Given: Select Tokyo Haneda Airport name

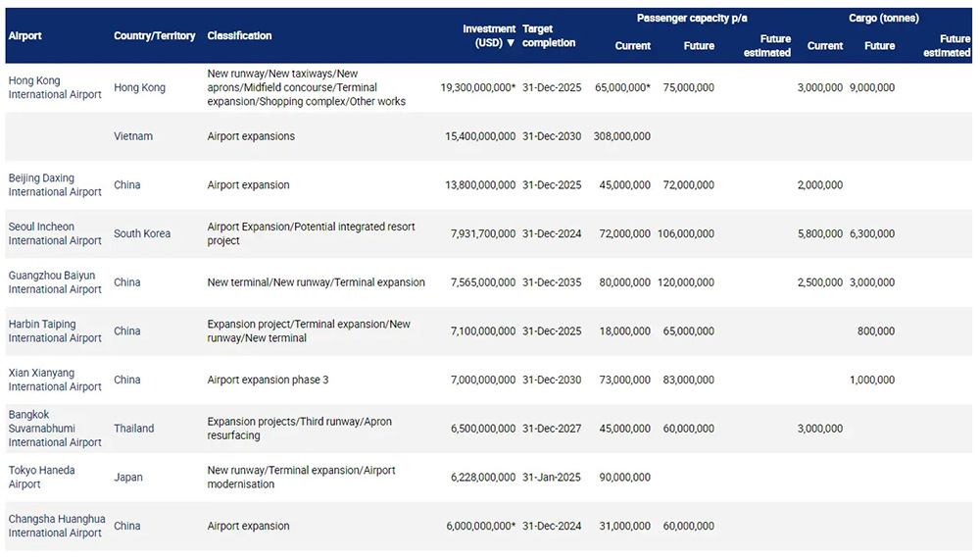Looking at the screenshot, I should [x=41, y=477].
